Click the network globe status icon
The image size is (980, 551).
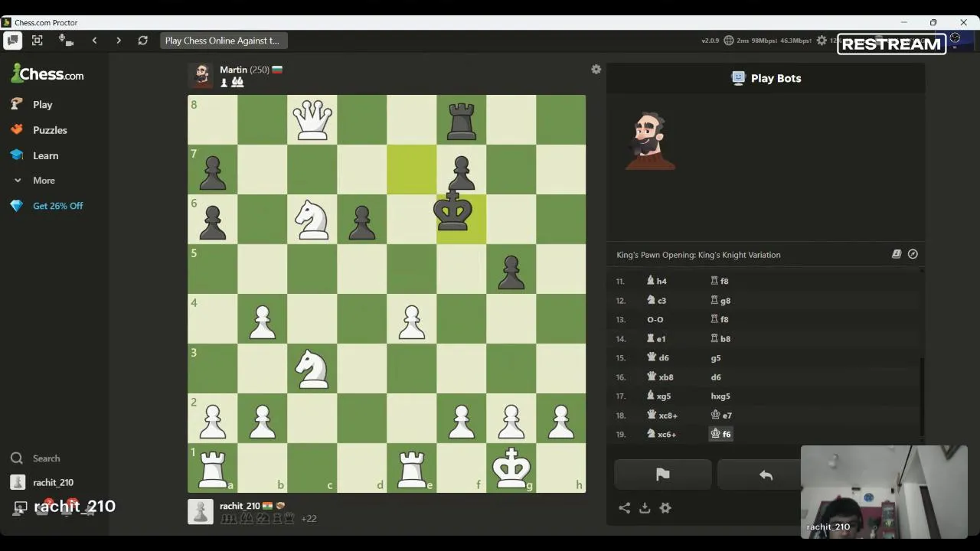(729, 41)
